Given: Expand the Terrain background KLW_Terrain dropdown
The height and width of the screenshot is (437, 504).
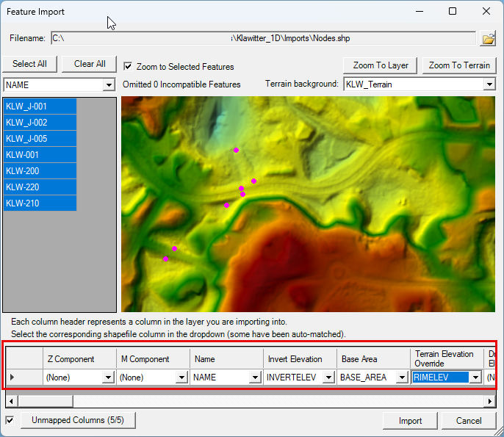Looking at the screenshot, I should tap(489, 84).
